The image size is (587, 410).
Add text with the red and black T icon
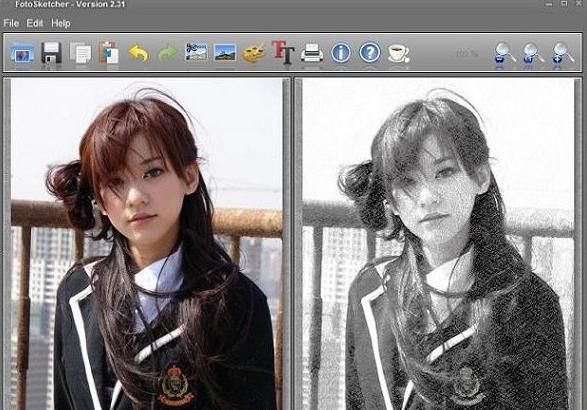click(283, 52)
